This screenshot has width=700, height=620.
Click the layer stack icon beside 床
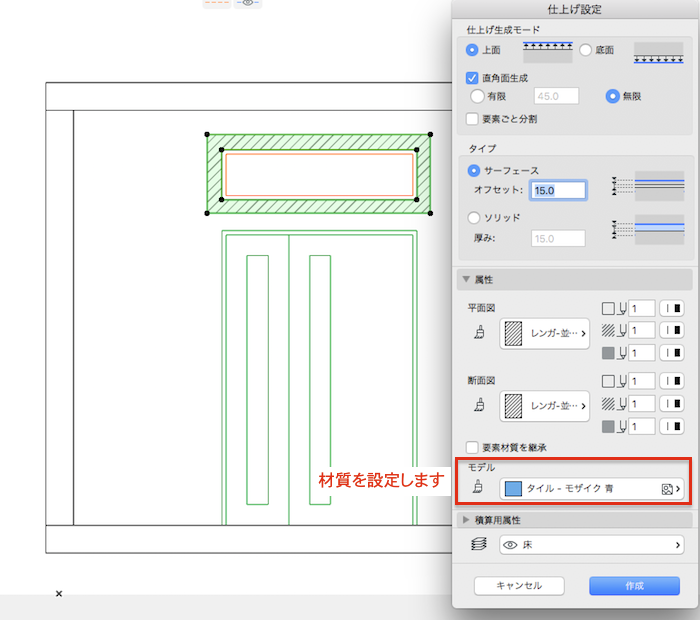tap(478, 545)
